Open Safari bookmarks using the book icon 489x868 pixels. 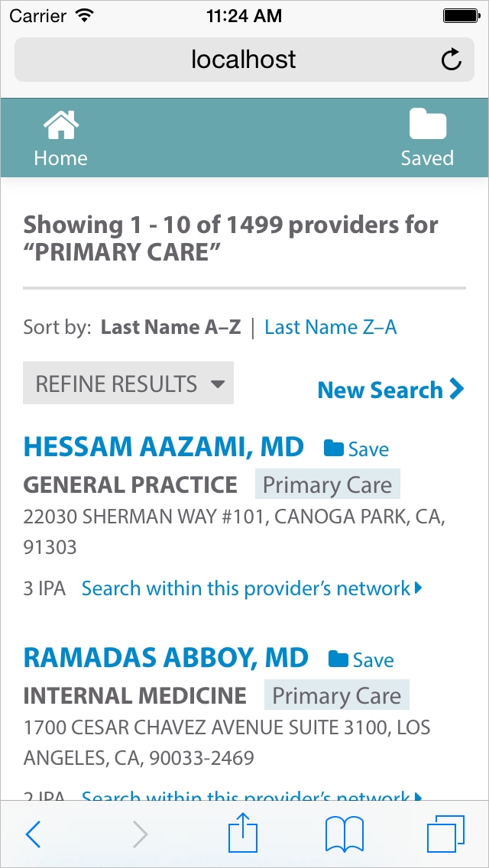(346, 834)
